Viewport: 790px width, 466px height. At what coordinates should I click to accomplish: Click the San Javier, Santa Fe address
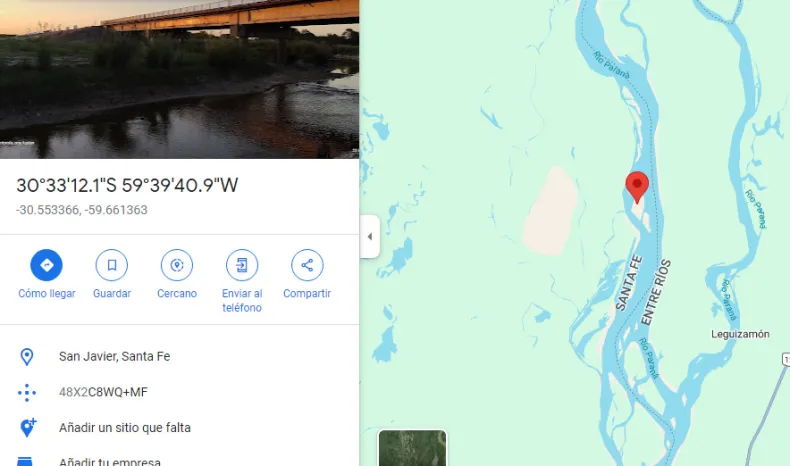coord(114,357)
